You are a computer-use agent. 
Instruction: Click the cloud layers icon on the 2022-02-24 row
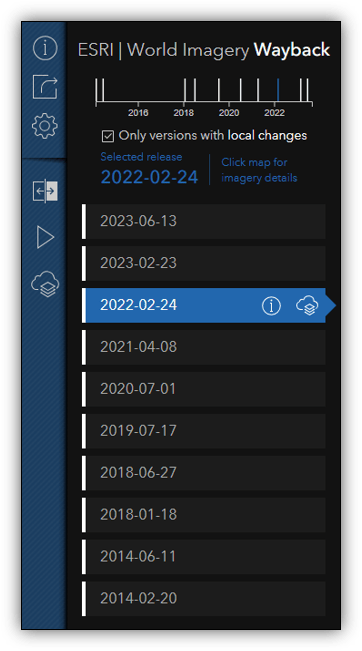pyautogui.click(x=307, y=306)
